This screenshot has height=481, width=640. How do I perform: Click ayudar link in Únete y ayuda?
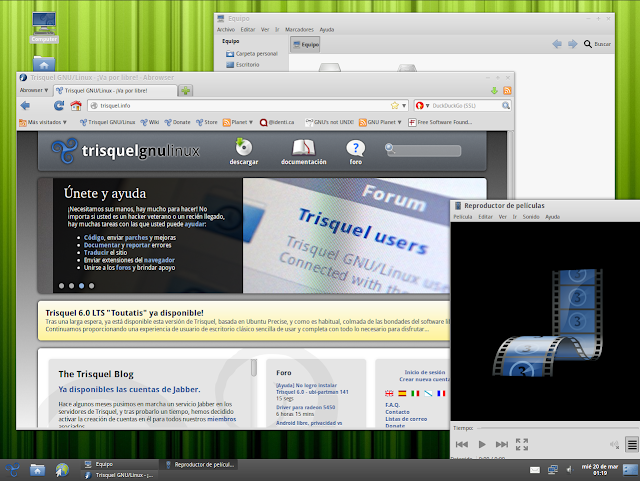click(x=195, y=224)
